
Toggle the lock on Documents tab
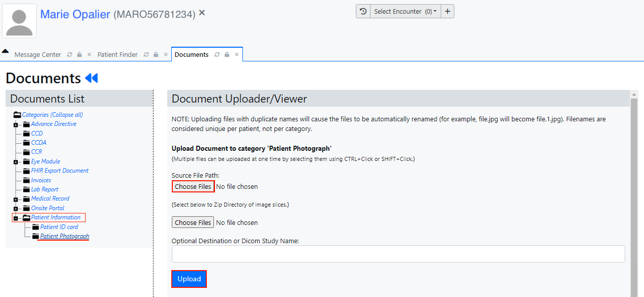227,55
